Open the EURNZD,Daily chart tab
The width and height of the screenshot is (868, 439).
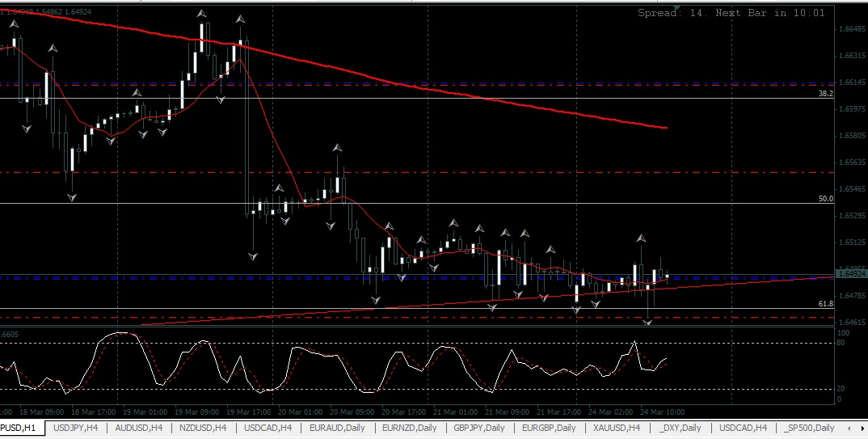(409, 428)
